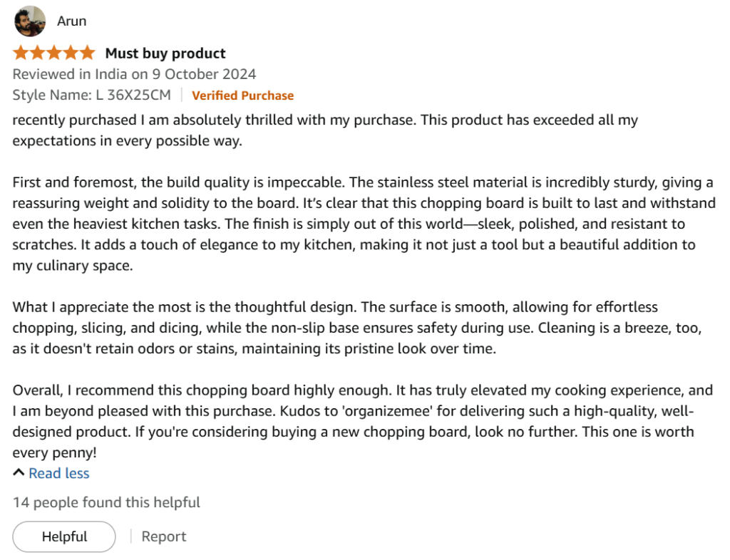Open reviewer name Arun's profile

click(71, 21)
